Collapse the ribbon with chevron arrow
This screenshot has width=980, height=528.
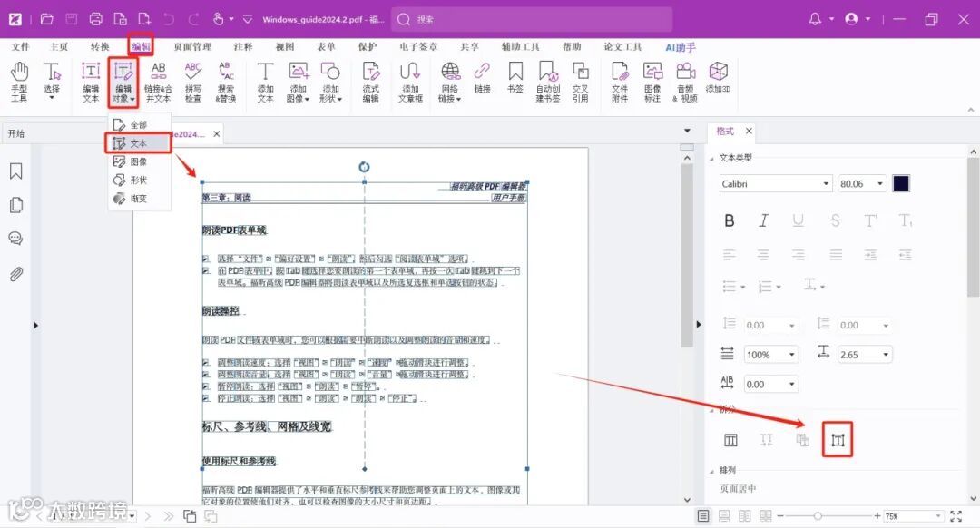click(x=971, y=110)
